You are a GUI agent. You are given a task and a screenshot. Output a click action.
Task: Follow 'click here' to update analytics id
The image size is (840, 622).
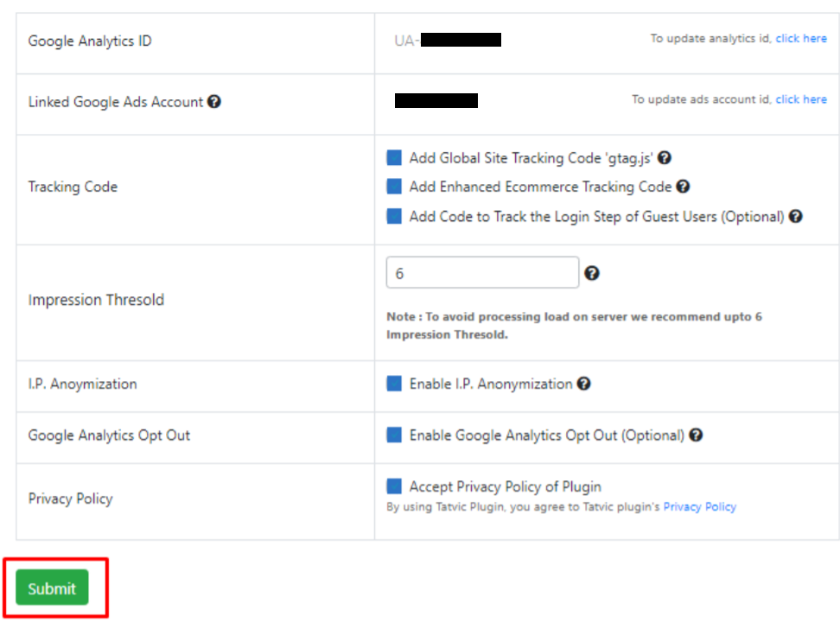pyautogui.click(x=801, y=39)
